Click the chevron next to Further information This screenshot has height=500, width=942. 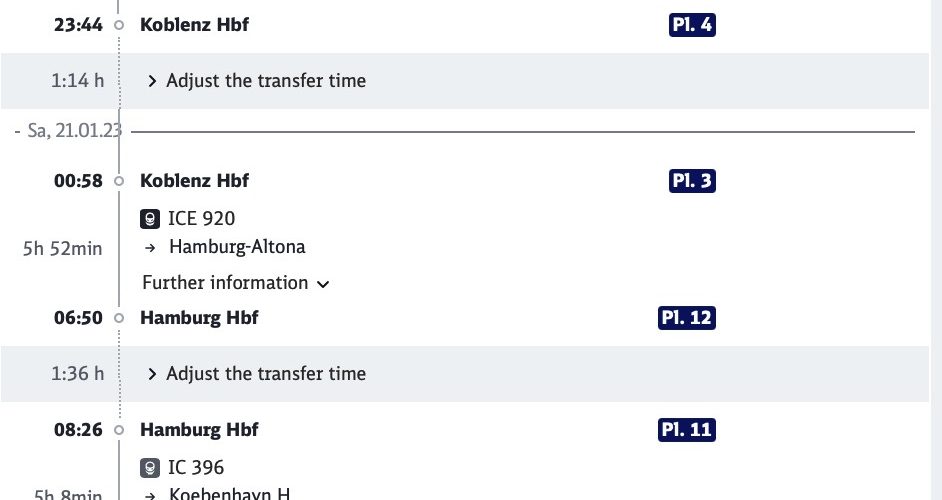coord(323,284)
